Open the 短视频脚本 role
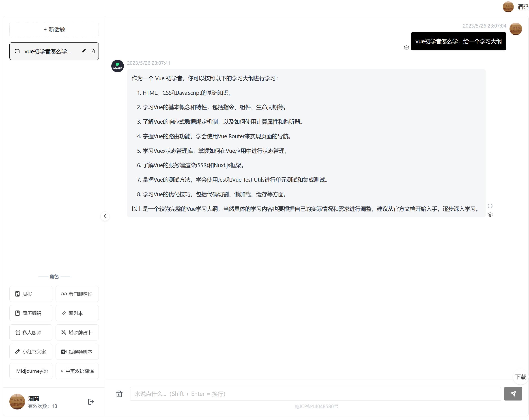Screen dimensions: 529x420 pos(77,351)
